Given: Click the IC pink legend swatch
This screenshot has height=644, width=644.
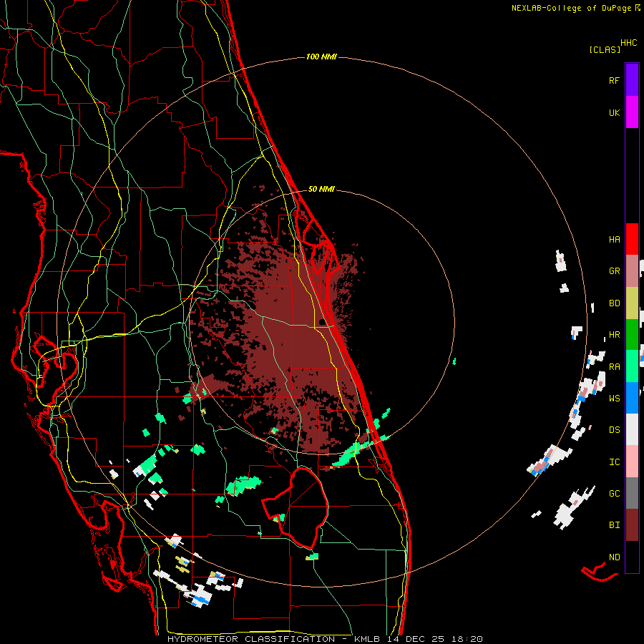Looking at the screenshot, I should coord(632,462).
